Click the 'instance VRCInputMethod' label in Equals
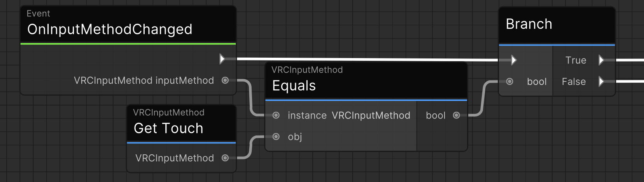644x182 pixels. coord(349,115)
